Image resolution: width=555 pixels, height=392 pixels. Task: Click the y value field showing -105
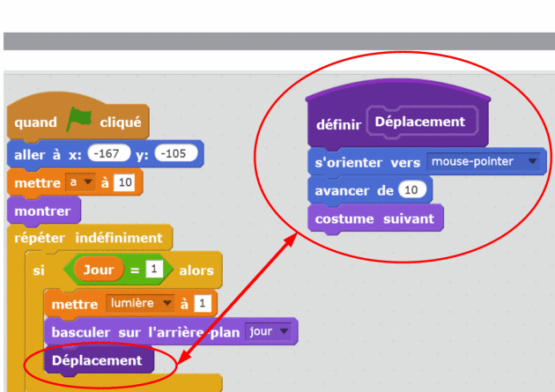pyautogui.click(x=175, y=153)
